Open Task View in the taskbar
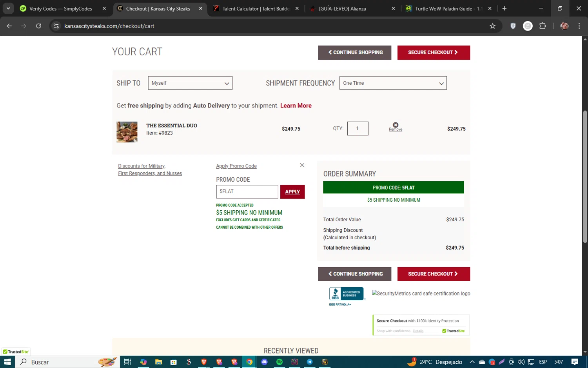The width and height of the screenshot is (588, 368). (127, 362)
